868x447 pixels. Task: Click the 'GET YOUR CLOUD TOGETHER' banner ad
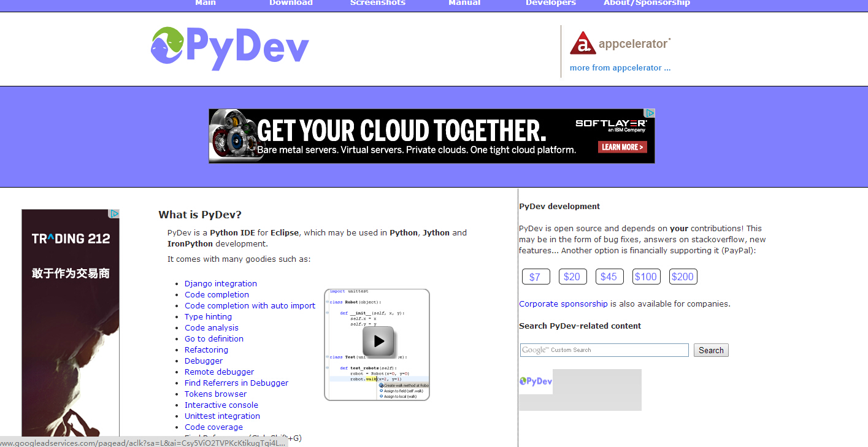pos(432,136)
